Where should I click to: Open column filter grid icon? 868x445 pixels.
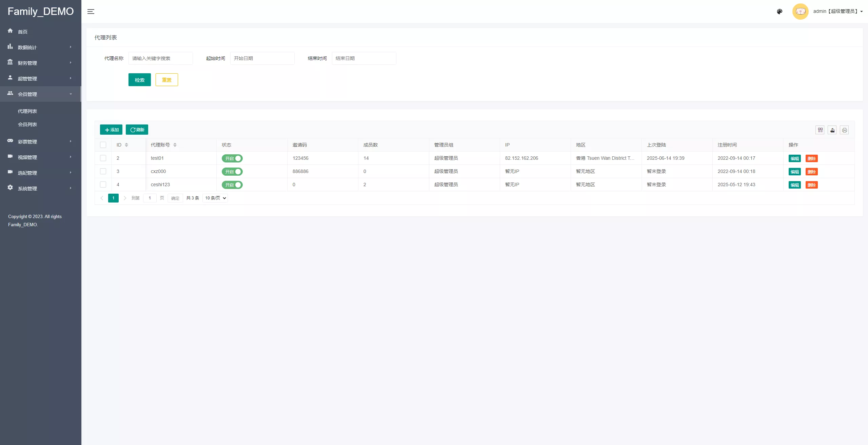point(820,130)
